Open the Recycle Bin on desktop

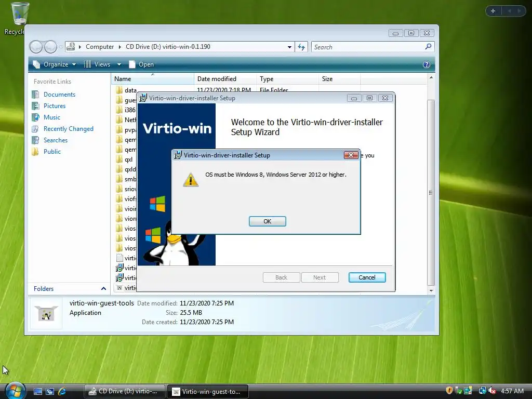(19, 19)
